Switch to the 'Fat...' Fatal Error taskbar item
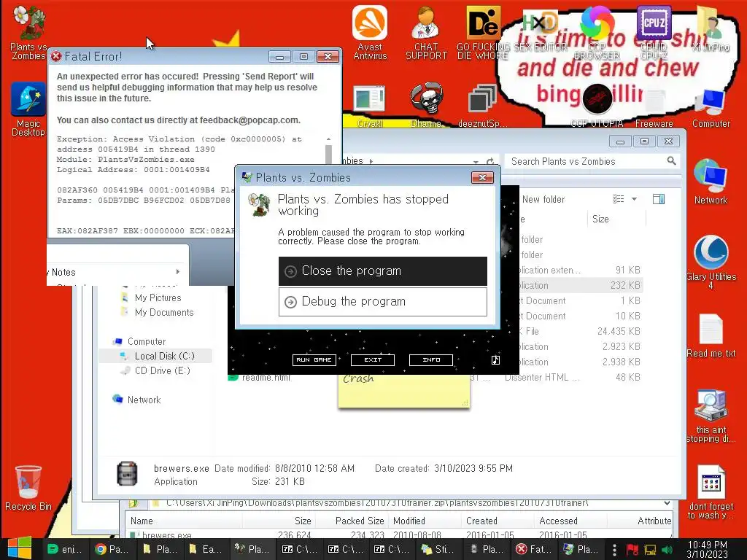 [x=534, y=549]
